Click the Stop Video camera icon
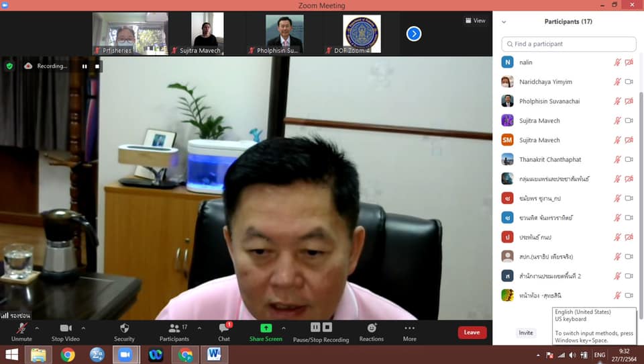The height and width of the screenshot is (364, 644). (66, 328)
